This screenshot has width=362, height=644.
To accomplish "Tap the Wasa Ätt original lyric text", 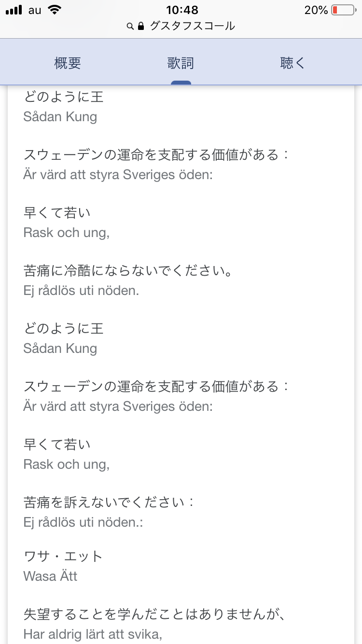I will coord(50,576).
